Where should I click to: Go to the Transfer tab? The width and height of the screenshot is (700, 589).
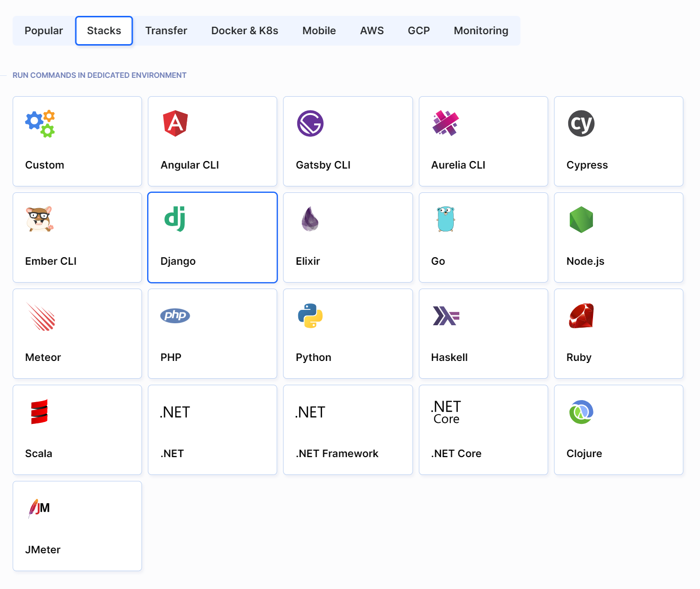[x=166, y=31]
